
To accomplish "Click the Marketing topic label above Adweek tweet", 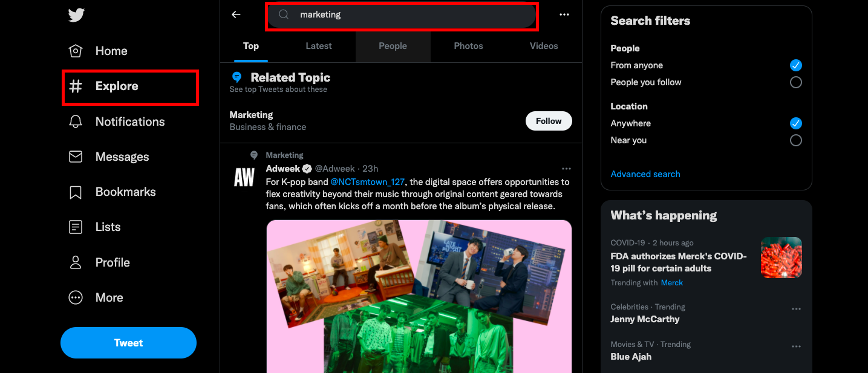I will (284, 155).
